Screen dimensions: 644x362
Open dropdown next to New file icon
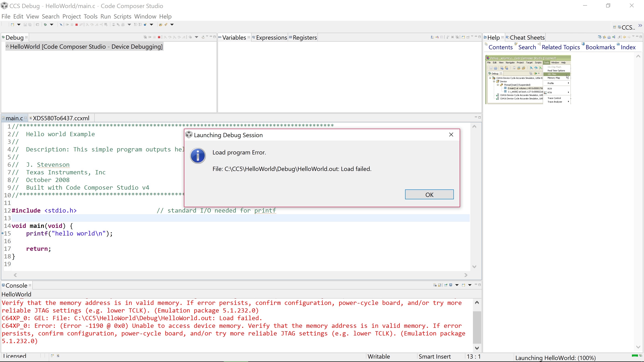(x=19, y=25)
